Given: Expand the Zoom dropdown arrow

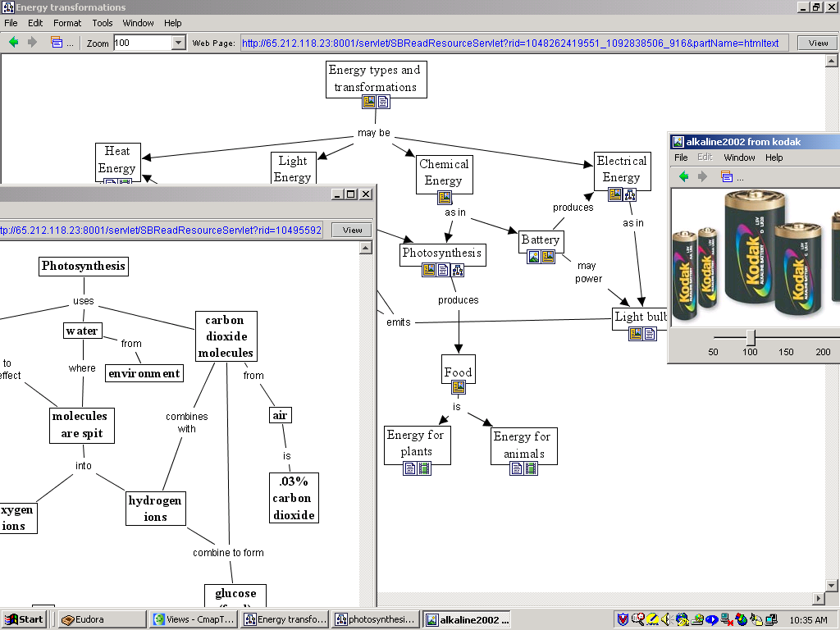Looking at the screenshot, I should coord(178,43).
